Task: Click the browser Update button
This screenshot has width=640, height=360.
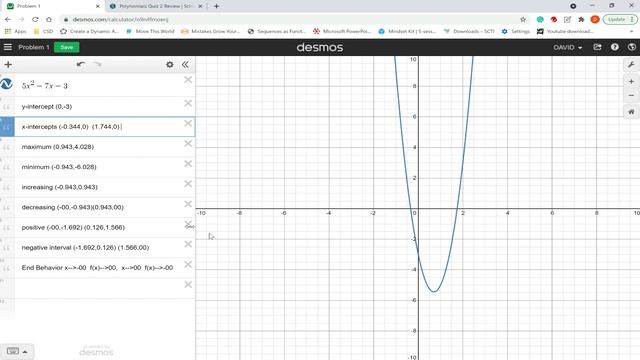Action: click(x=620, y=19)
